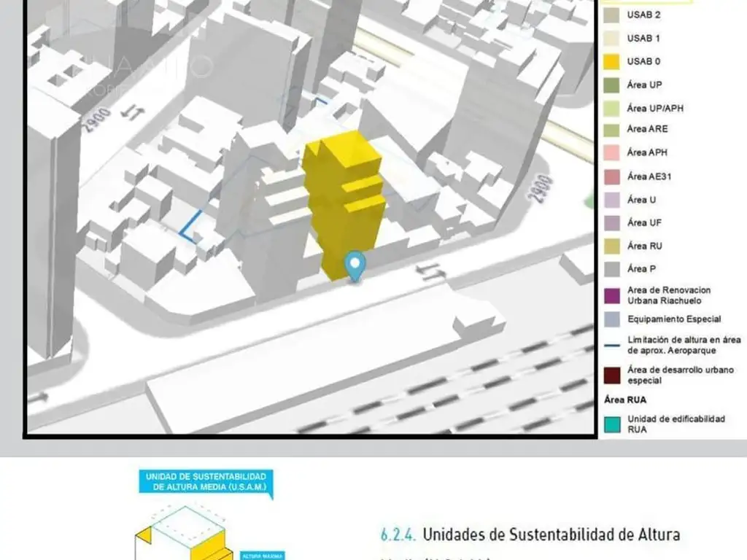This screenshot has height=560, width=747.
Task: Click the Área RU legend label
Action: pos(645,246)
